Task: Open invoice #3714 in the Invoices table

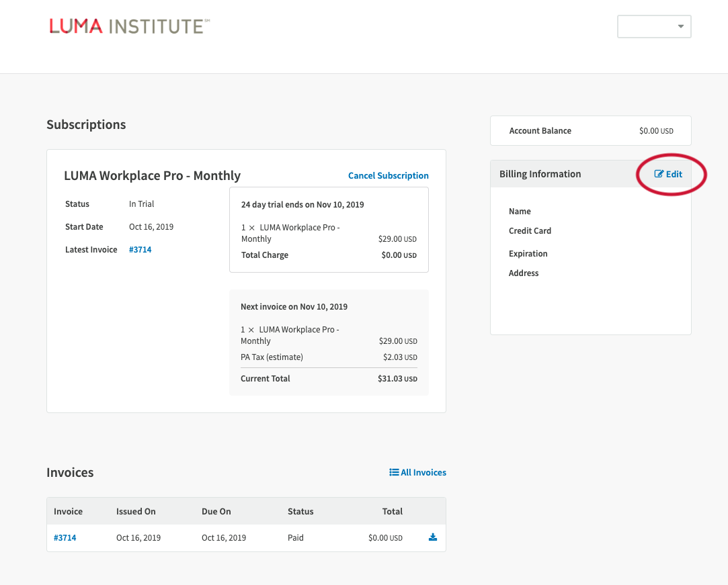Action: tap(65, 538)
